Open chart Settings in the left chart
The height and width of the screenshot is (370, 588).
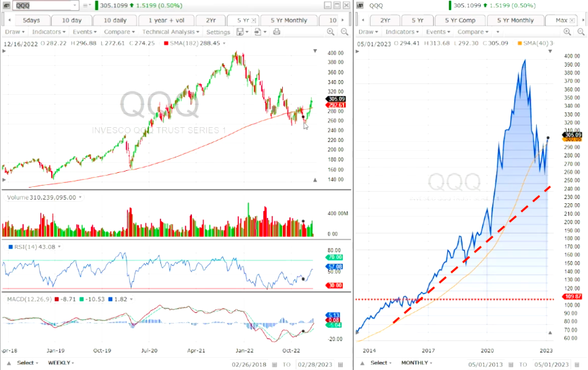(218, 32)
